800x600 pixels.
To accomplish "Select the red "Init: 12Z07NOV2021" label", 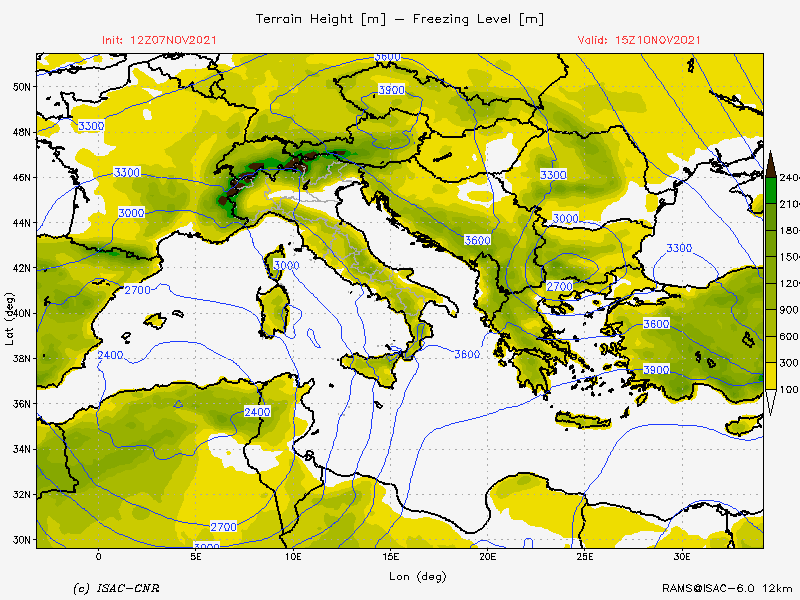I will (x=159, y=40).
